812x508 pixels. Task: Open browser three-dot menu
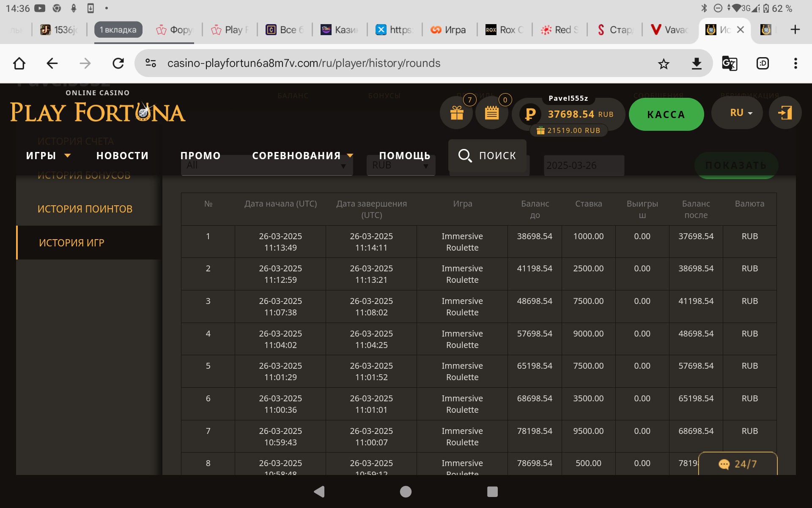pos(796,63)
